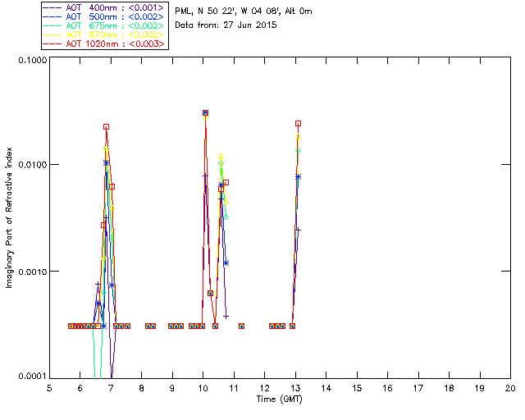
Task: Click the x-axis tick label 10
Action: (x=203, y=388)
